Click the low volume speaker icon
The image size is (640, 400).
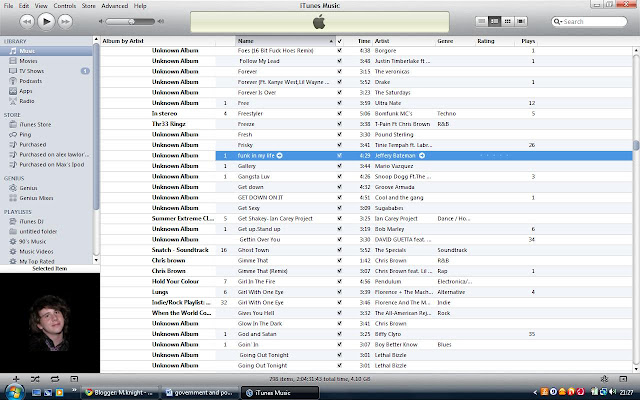[101, 21]
